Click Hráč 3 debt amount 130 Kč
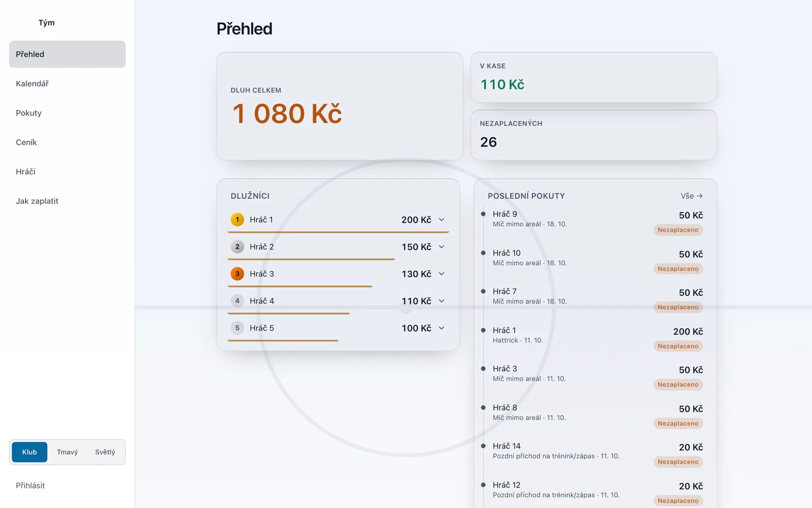This screenshot has width=812, height=508. [x=417, y=274]
